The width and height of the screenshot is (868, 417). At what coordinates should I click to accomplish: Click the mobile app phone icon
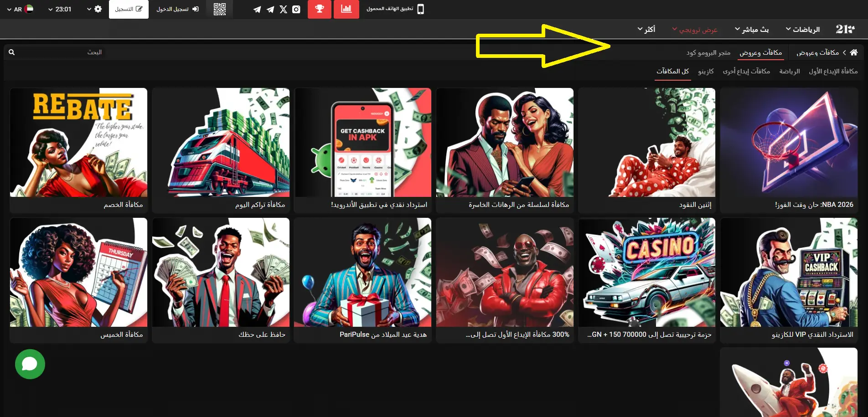click(420, 9)
